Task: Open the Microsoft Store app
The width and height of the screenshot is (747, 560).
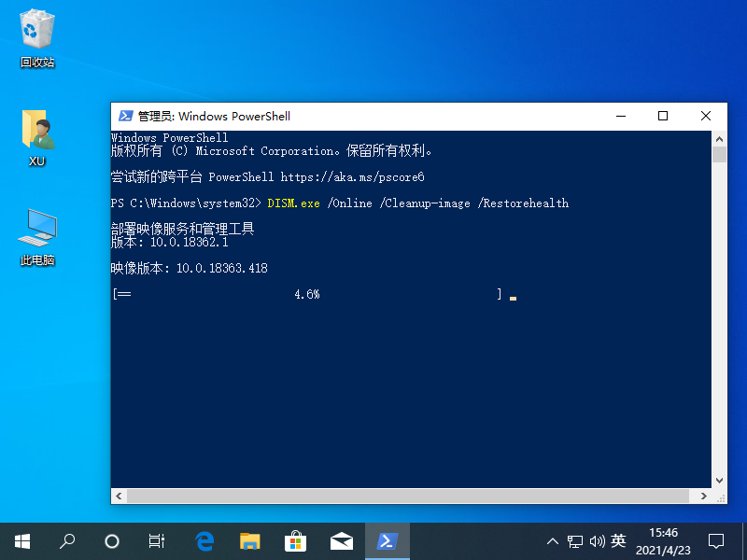Action: coord(296,541)
